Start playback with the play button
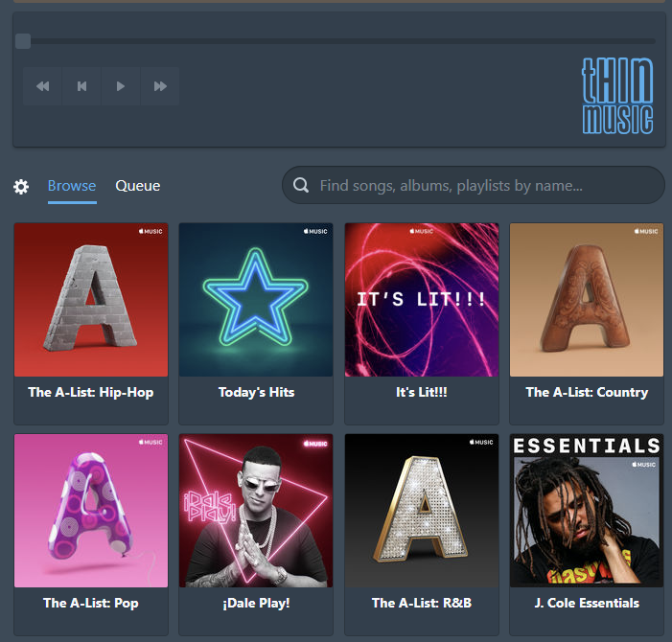This screenshot has height=642, width=672. click(121, 86)
